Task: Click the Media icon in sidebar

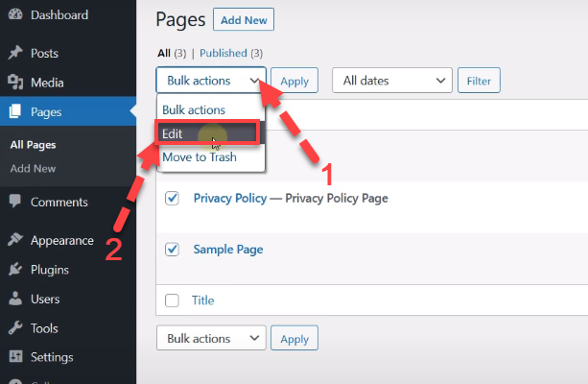Action: (15, 82)
